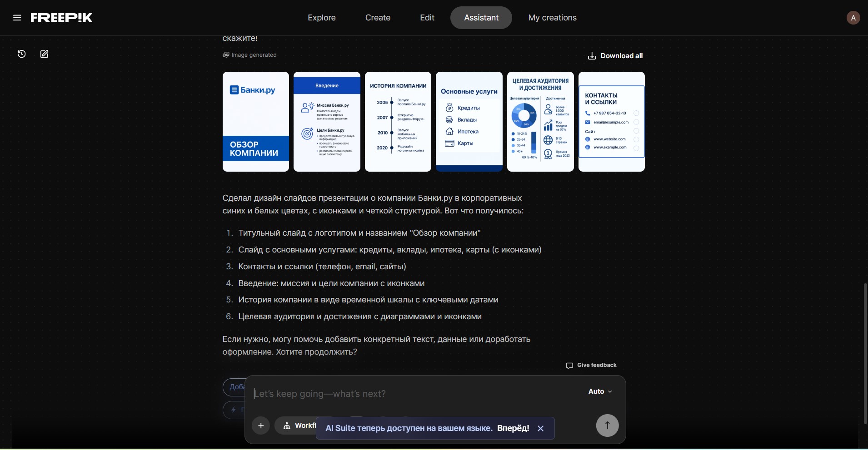Open the user avatar account menu
This screenshot has height=450, width=868.
853,18
